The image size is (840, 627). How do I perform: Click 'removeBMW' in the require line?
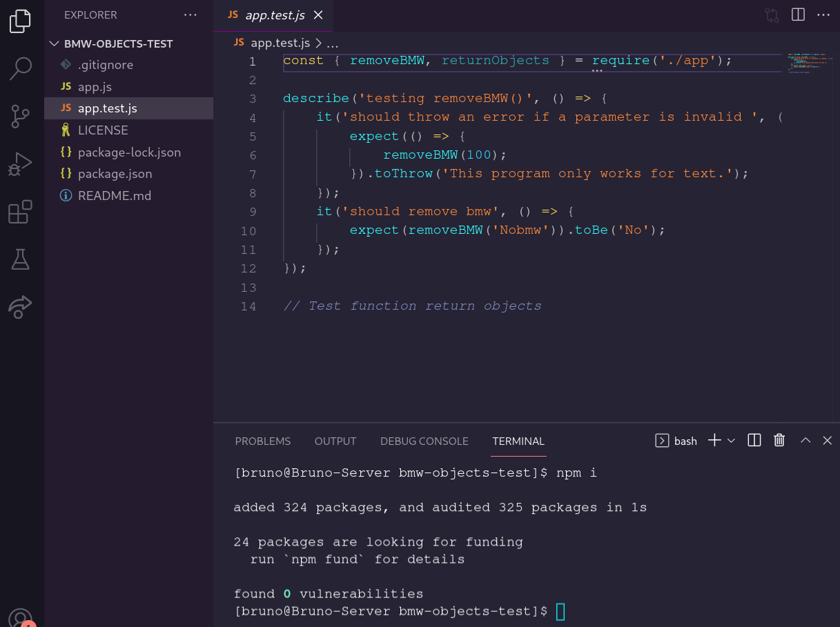(x=387, y=61)
